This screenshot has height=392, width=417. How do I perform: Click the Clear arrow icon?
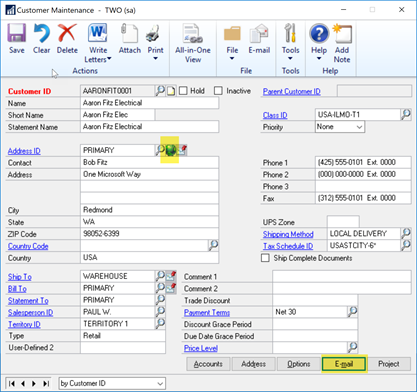point(42,33)
